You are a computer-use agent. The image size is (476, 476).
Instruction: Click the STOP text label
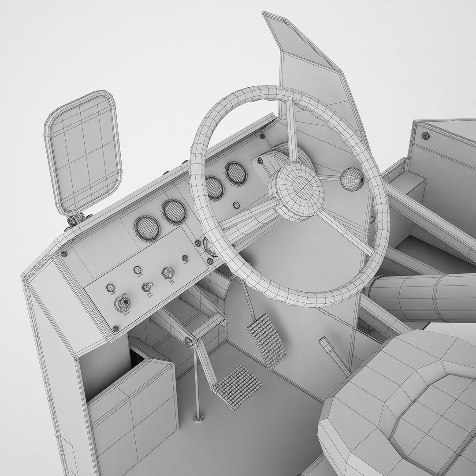tap(113, 293)
